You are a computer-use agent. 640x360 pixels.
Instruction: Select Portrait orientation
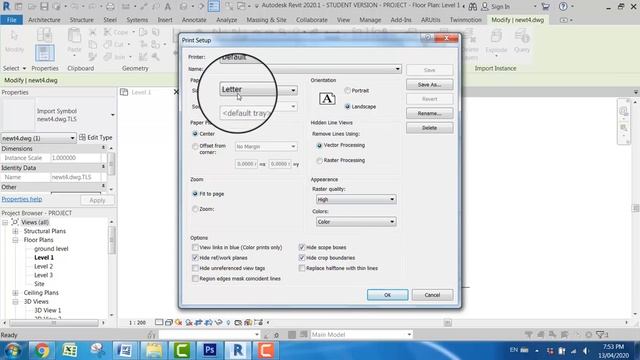tap(347, 90)
